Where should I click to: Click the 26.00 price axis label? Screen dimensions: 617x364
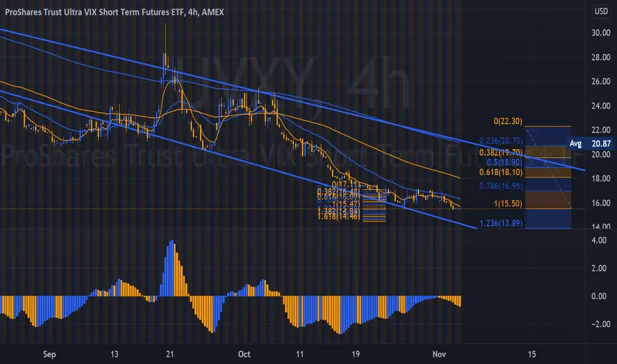tap(601, 81)
